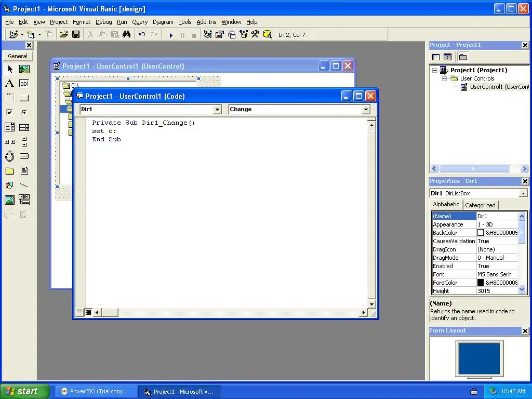Open the Object Browser toolbar icon
Screen dimensions: 532x399
(244, 35)
